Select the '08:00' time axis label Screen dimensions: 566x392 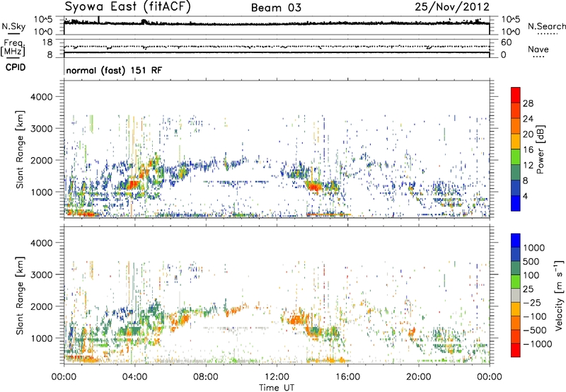(x=206, y=377)
